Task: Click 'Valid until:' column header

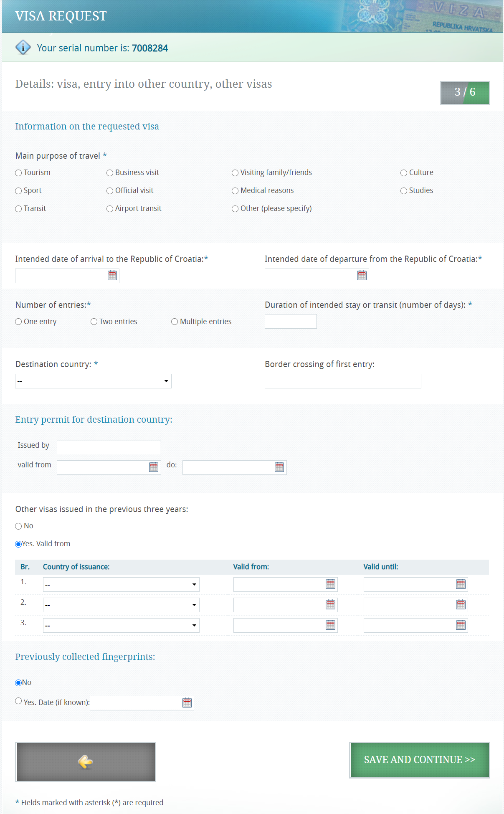Action: (x=381, y=567)
